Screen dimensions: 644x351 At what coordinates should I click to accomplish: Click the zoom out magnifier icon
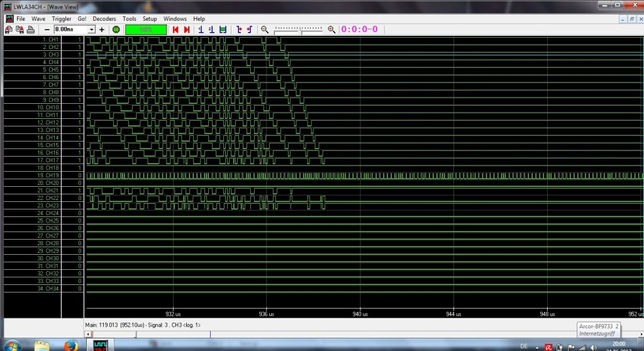coord(265,30)
